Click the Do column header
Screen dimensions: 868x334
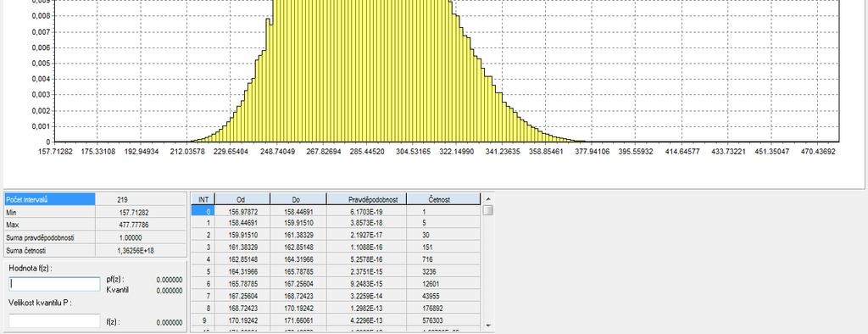pyautogui.click(x=298, y=199)
